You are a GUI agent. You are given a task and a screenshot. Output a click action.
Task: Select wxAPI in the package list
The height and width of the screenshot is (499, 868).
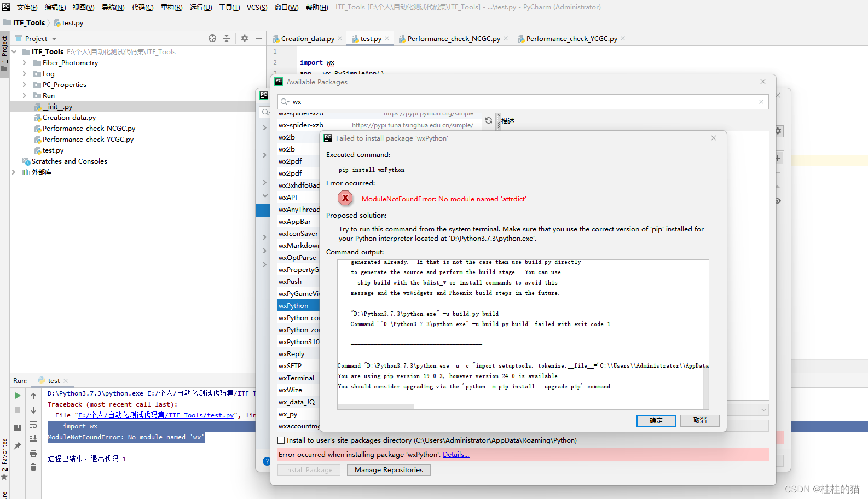tap(299, 198)
